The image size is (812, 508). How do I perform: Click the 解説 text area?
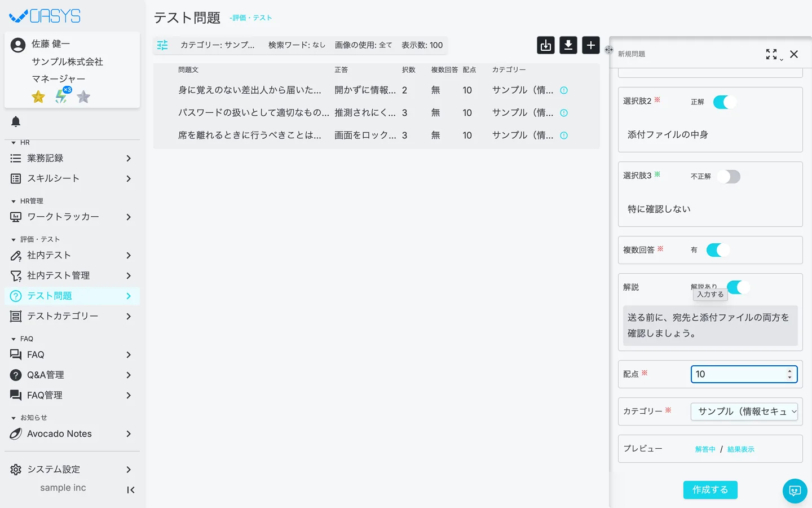[710, 326]
